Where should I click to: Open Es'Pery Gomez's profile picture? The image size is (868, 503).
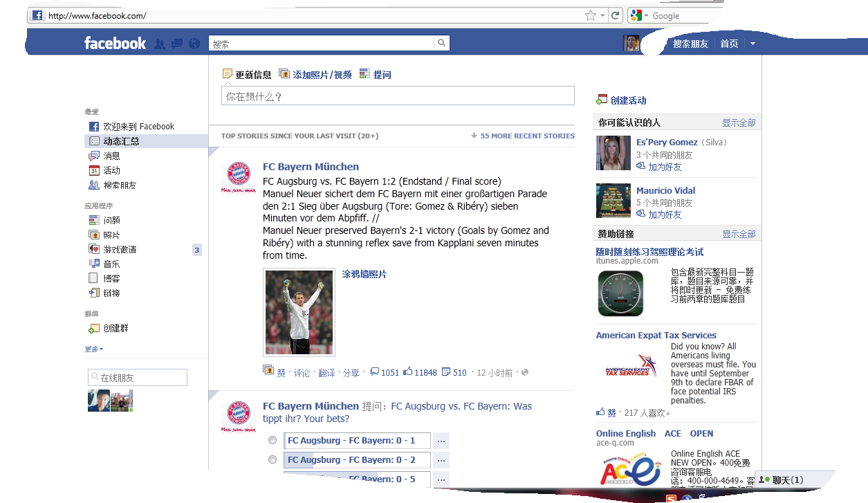pyautogui.click(x=613, y=153)
